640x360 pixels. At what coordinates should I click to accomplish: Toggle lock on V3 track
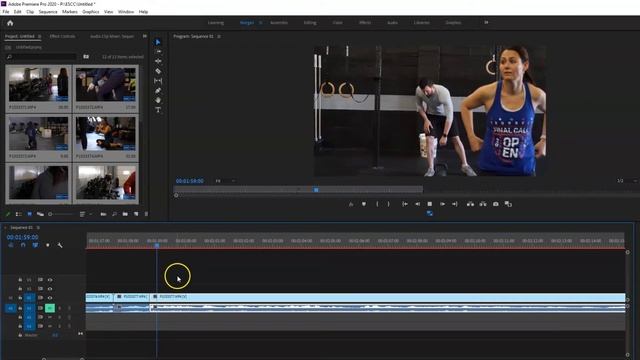coord(20,280)
